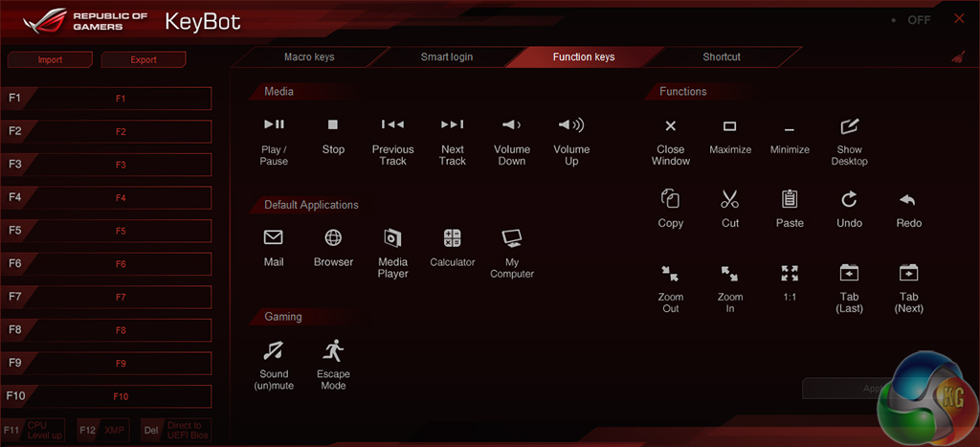Image resolution: width=980 pixels, height=447 pixels.
Task: Pick the Tab (Next) icon
Action: tap(908, 273)
